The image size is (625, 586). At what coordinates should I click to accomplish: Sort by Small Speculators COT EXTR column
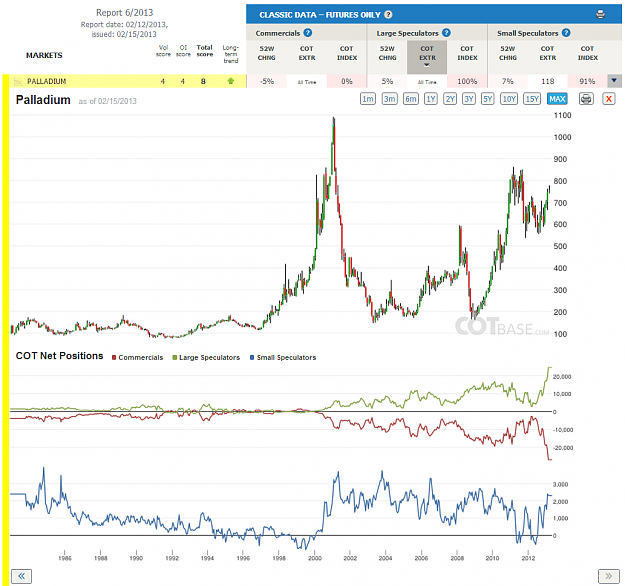[548, 53]
